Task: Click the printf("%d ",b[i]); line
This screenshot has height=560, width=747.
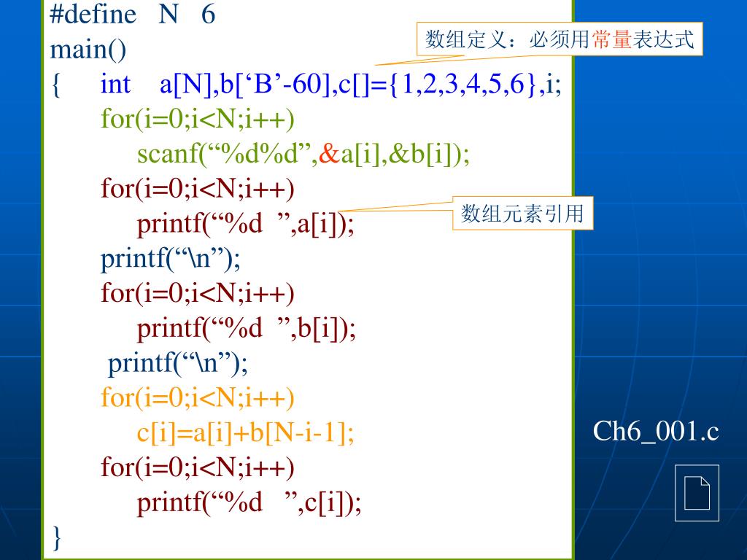Action: (x=247, y=328)
